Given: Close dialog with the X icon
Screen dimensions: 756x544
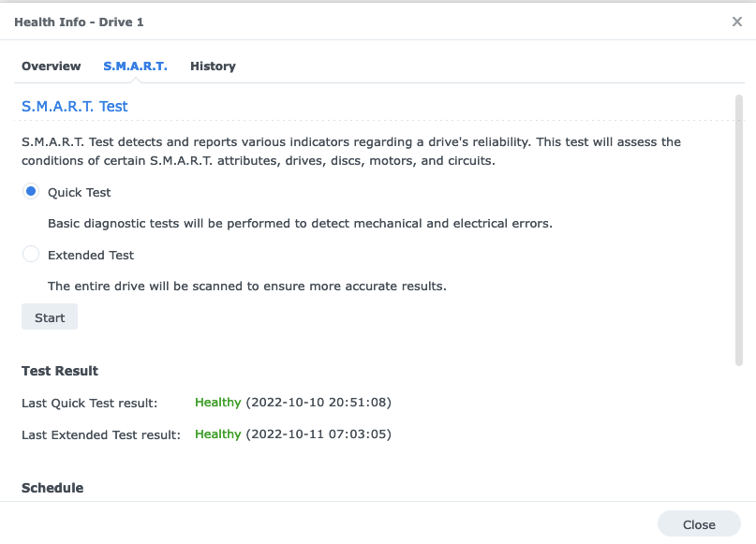Looking at the screenshot, I should [736, 22].
